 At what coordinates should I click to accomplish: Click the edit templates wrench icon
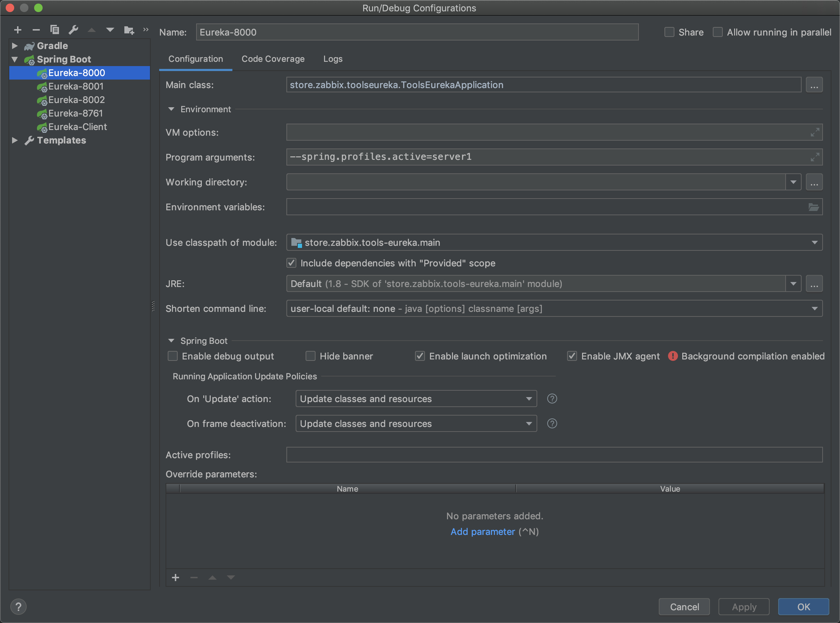pyautogui.click(x=73, y=30)
